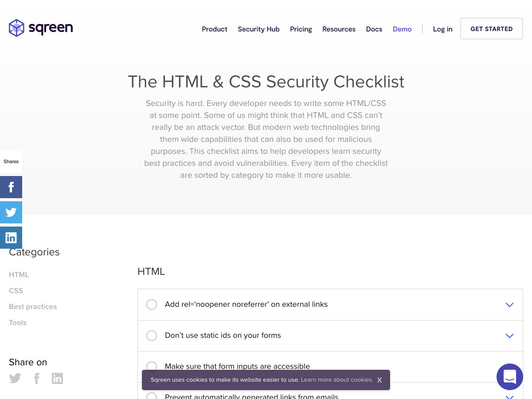The image size is (532, 399).
Task: Click the Demo navigation link
Action: tap(402, 29)
